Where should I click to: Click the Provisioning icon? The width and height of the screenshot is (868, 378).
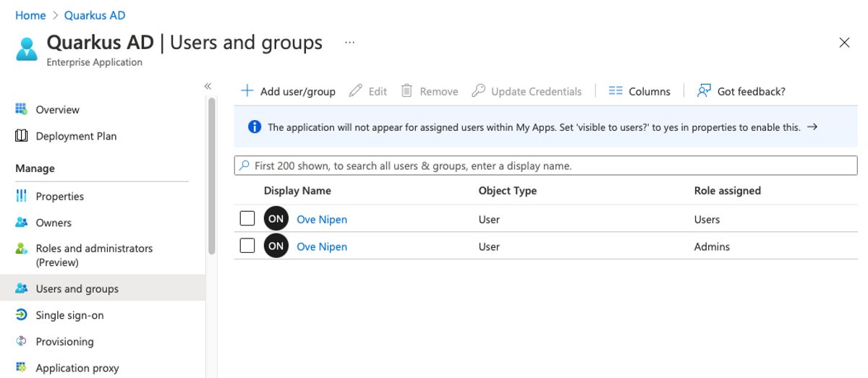[22, 341]
